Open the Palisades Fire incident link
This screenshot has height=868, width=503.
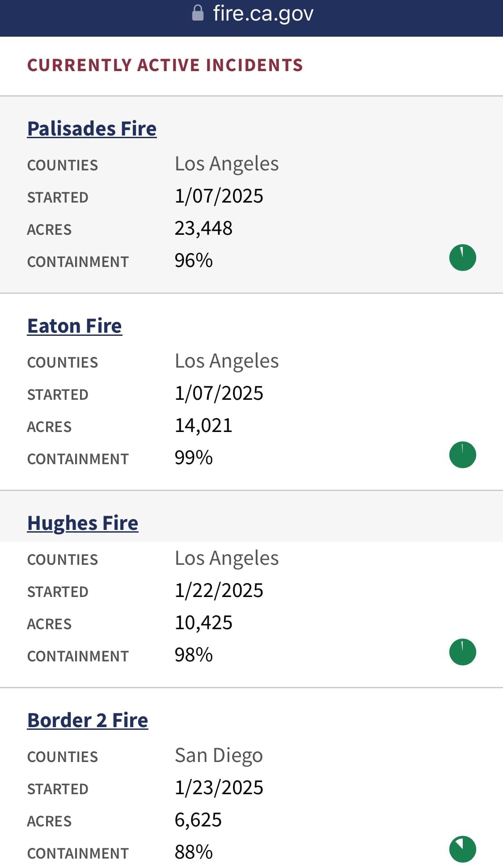(x=92, y=129)
